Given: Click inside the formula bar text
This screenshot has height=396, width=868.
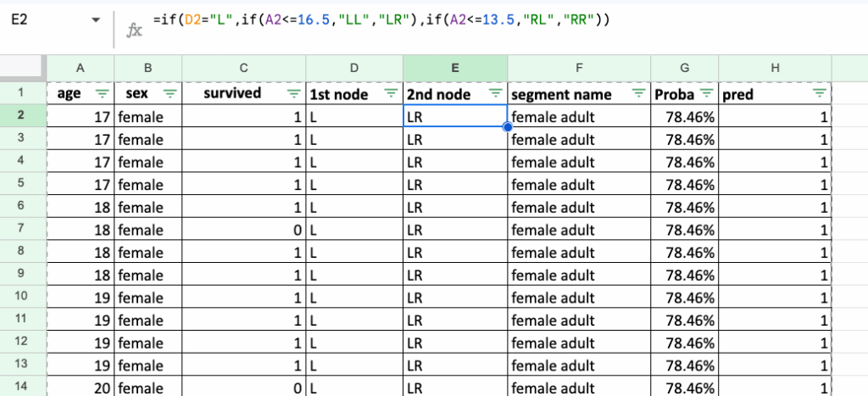Looking at the screenshot, I should (x=381, y=20).
